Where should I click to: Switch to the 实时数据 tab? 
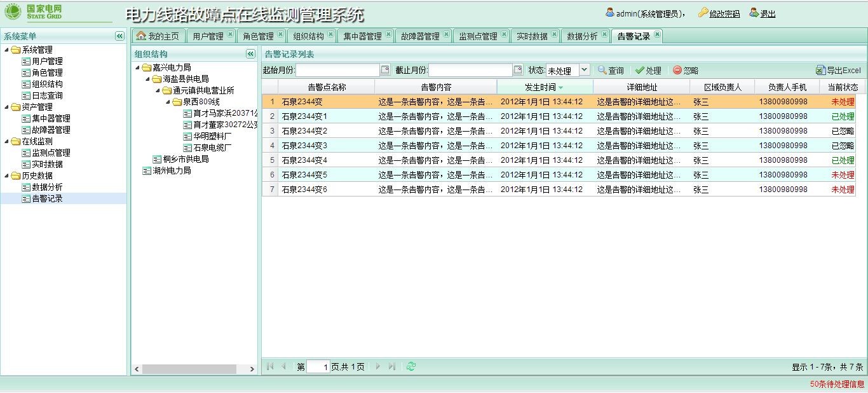532,36
